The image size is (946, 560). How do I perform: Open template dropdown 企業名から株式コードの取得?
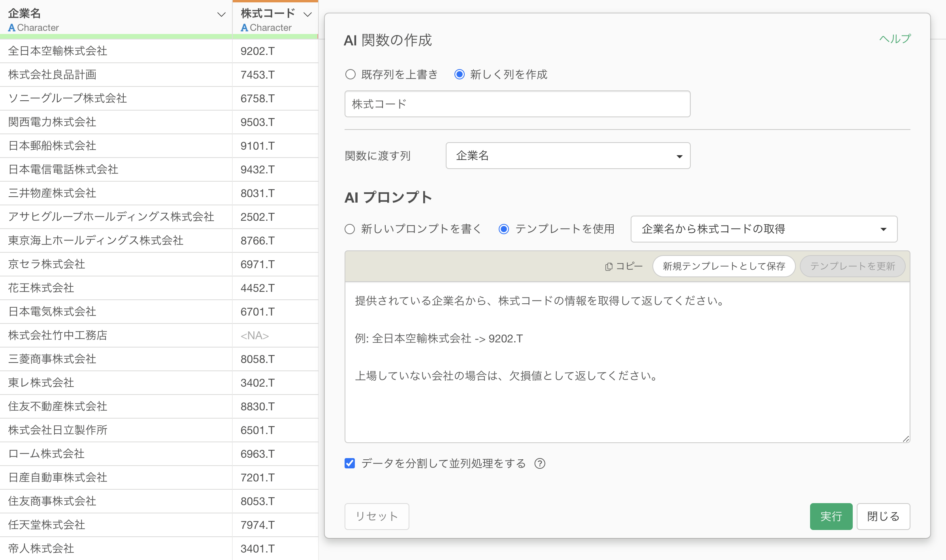click(763, 229)
